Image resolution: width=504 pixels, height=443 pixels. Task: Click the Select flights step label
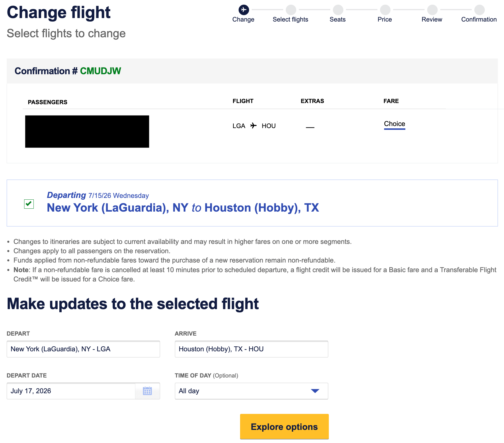(290, 20)
